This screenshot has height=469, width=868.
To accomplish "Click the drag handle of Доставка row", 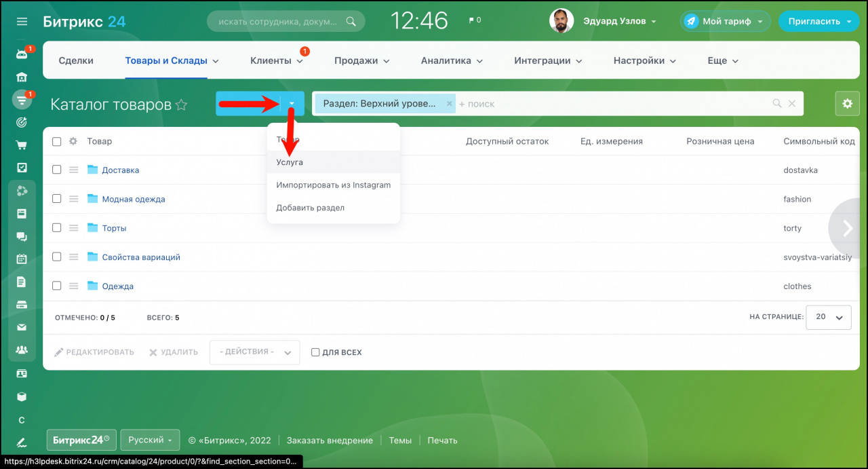I will point(74,170).
